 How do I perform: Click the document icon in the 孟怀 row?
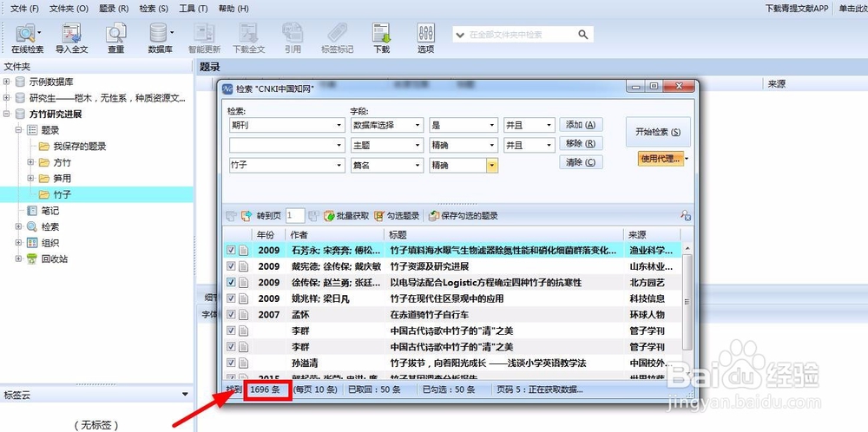[243, 315]
